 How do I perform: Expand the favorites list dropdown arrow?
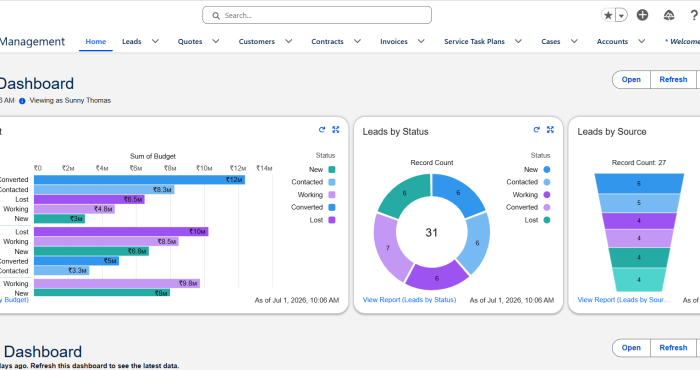621,16
